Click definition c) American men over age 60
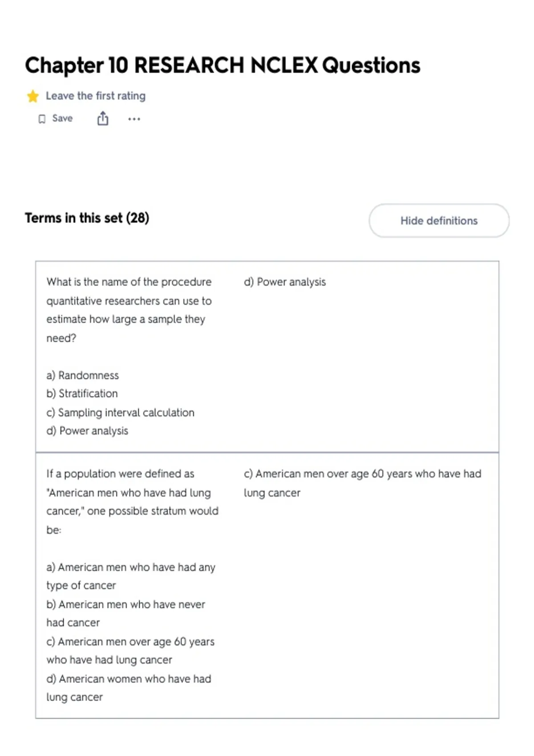Screen dimensions: 534x756 click(x=363, y=483)
